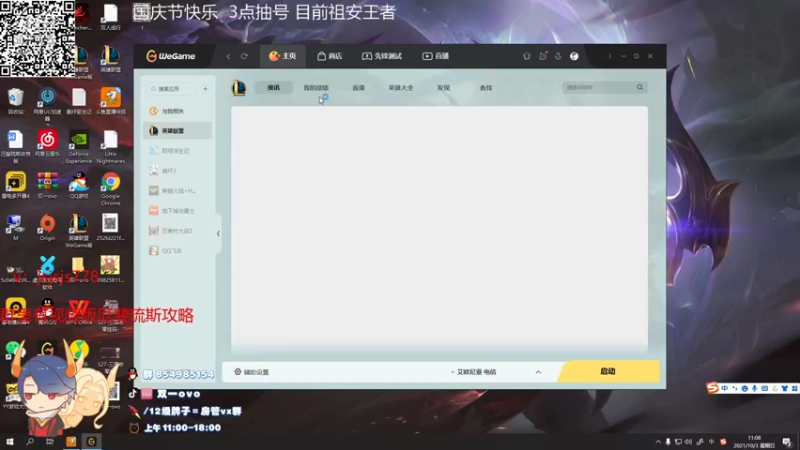Image resolution: width=800 pixels, height=450 pixels.
Task: Click the WeGame logo in the title bar
Action: [171, 56]
